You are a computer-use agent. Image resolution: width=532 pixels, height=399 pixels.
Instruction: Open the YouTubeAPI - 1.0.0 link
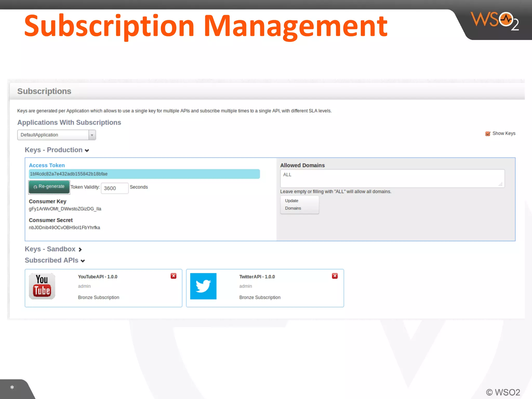click(x=98, y=277)
